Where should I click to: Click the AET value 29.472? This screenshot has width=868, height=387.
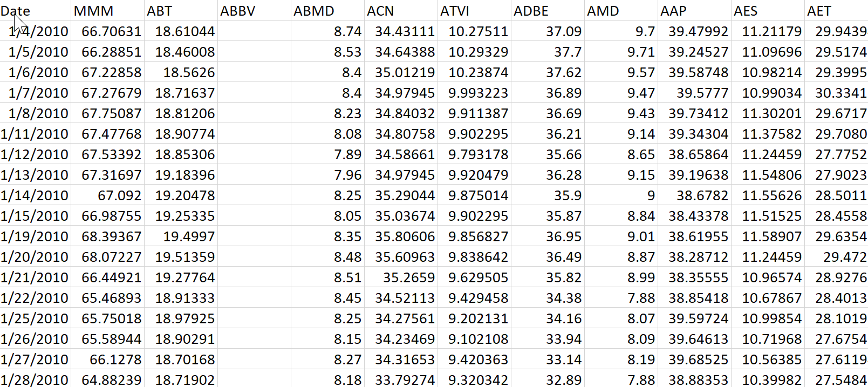[x=837, y=257]
